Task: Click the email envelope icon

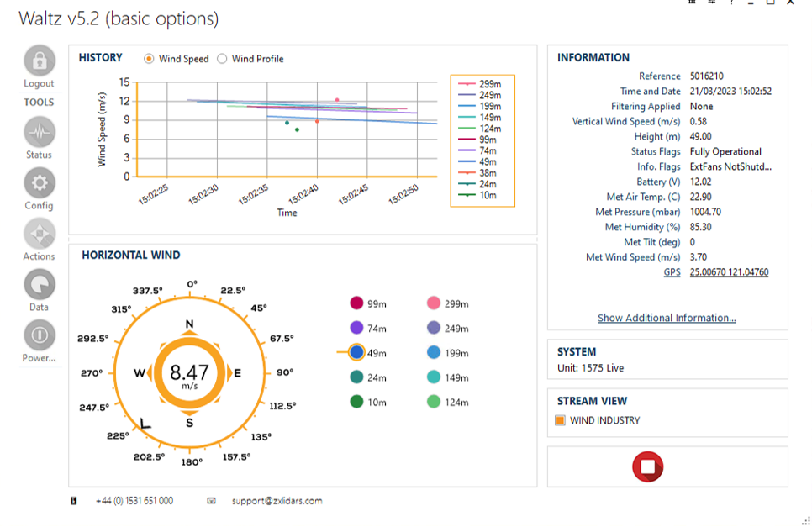Action: tap(212, 501)
